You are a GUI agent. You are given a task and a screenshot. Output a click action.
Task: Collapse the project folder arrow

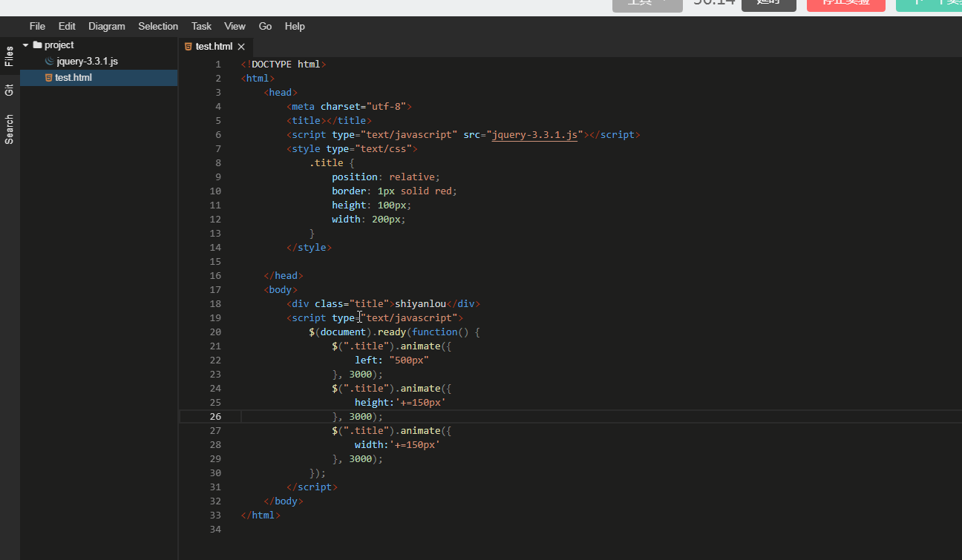25,45
